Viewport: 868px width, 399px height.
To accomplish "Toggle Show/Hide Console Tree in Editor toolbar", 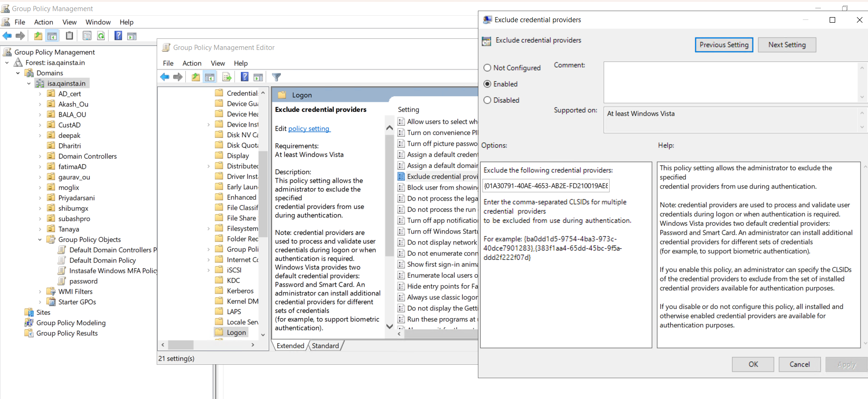I will point(210,77).
